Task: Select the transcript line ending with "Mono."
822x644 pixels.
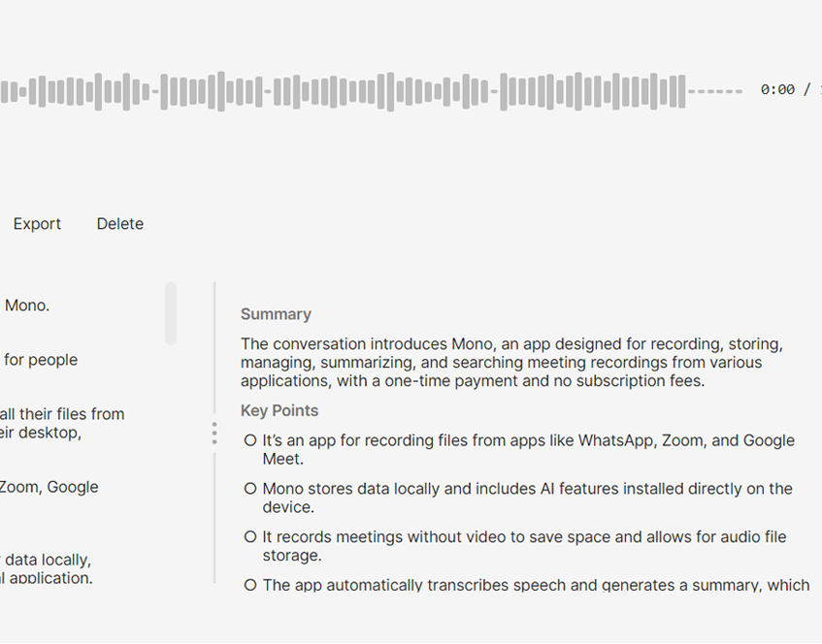Action: coord(27,306)
